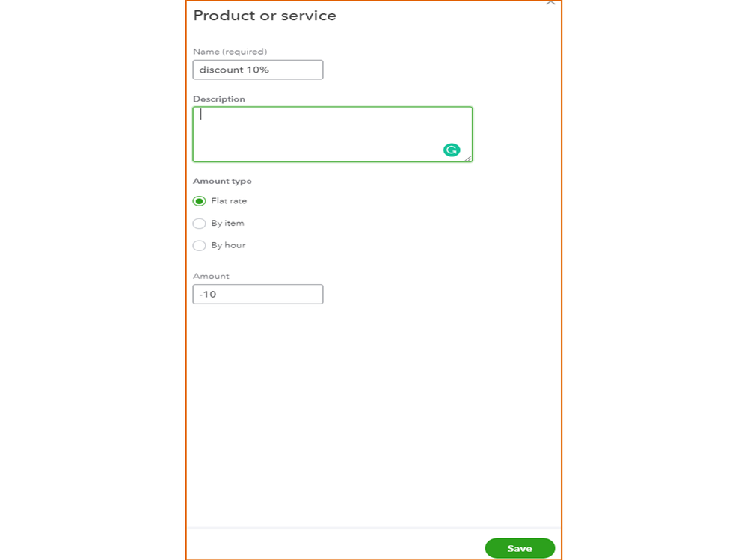Click the 'Flat rate' label text
Screen dimensions: 747x560
pos(229,201)
